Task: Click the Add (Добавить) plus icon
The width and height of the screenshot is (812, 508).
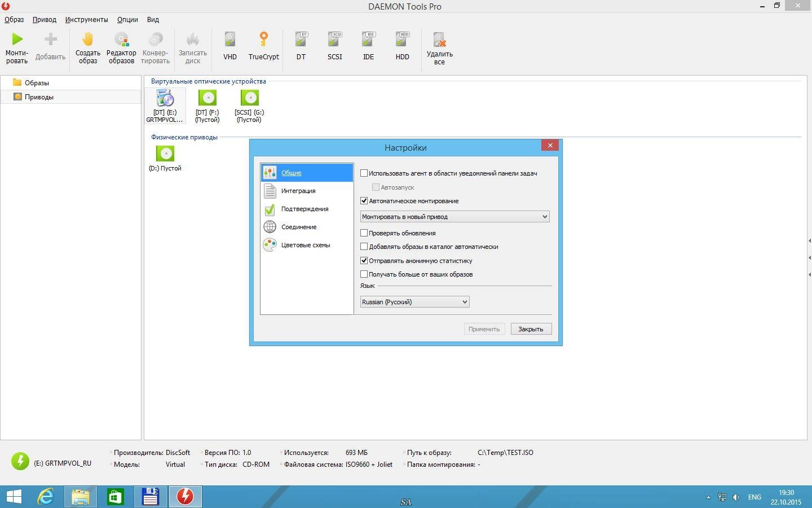Action: point(50,46)
